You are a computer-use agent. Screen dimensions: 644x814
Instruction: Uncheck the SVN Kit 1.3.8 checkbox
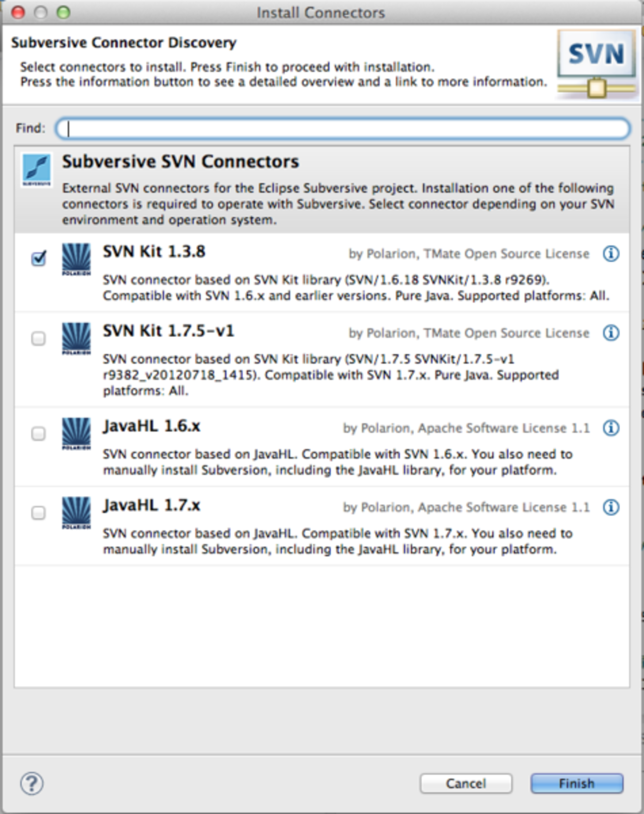pos(39,258)
